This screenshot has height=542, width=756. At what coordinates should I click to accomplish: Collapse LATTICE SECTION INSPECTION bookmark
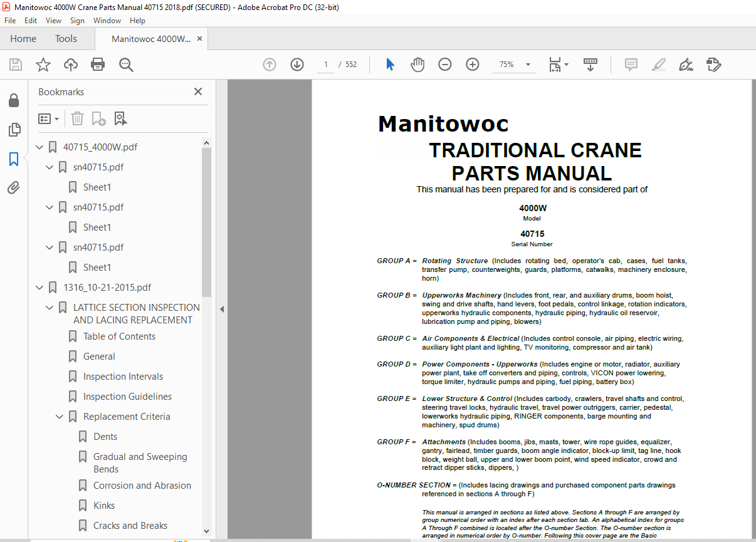(x=50, y=308)
